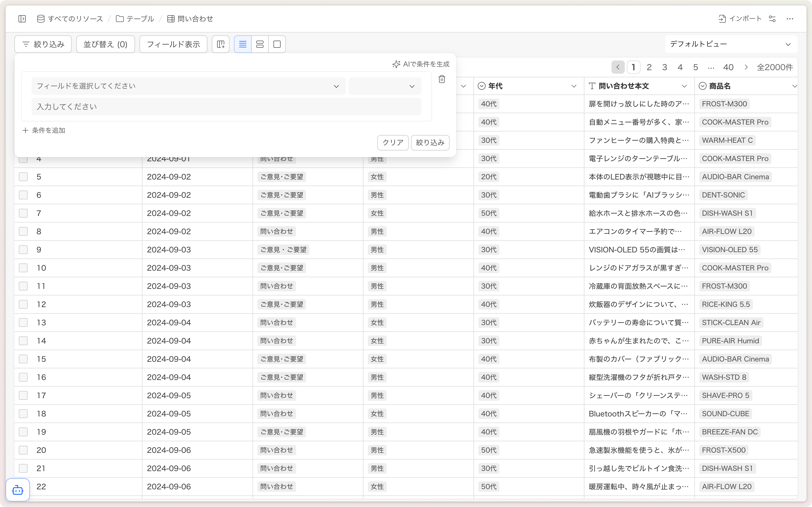This screenshot has height=507, width=812.
Task: Click 条件を追加 to add condition
Action: coord(44,130)
